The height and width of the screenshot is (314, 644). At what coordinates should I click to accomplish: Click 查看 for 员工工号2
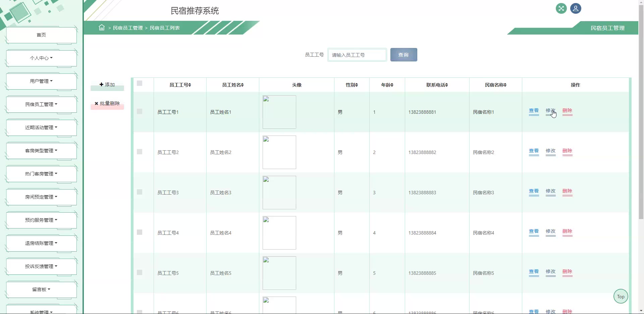tap(534, 151)
